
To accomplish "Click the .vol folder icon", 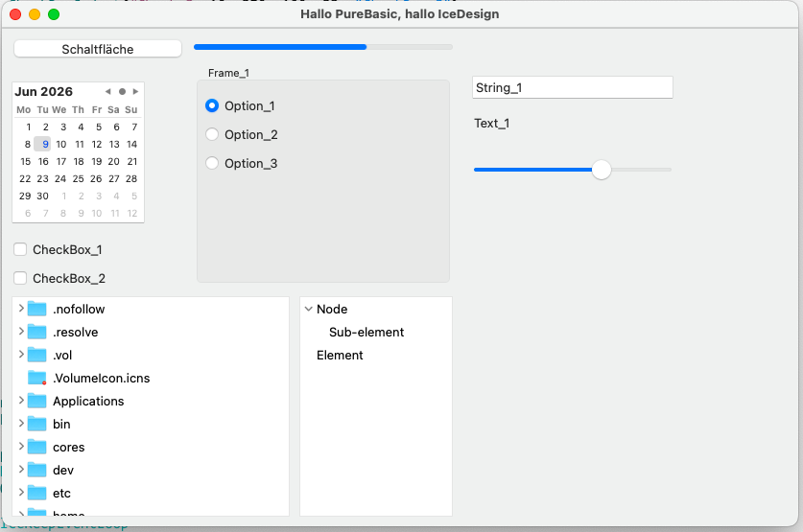I will point(36,355).
